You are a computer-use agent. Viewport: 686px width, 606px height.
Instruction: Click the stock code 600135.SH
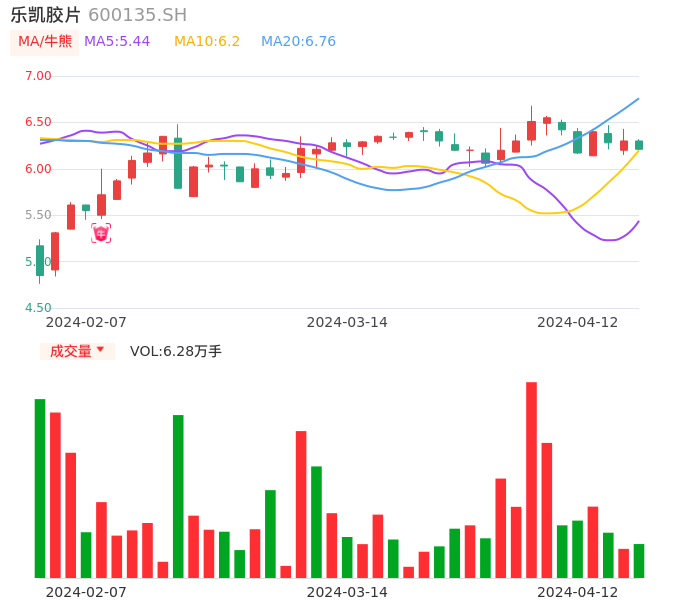137,15
